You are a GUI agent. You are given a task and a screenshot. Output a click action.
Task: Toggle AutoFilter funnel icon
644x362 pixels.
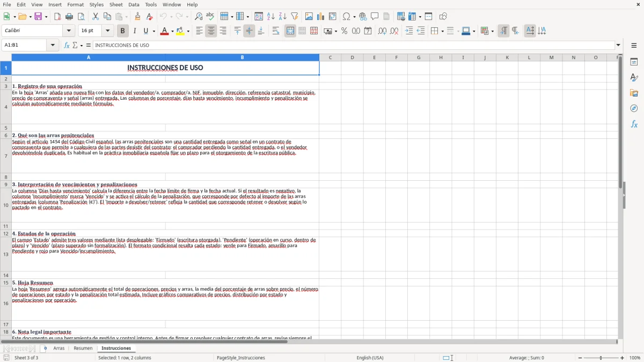tap(295, 17)
